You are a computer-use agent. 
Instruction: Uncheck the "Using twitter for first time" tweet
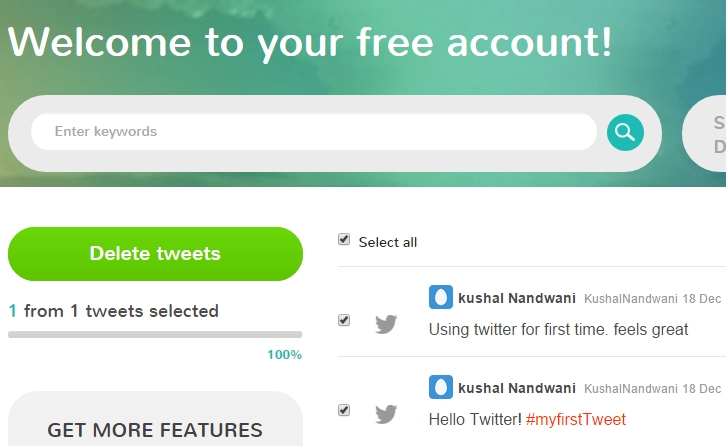coord(344,320)
